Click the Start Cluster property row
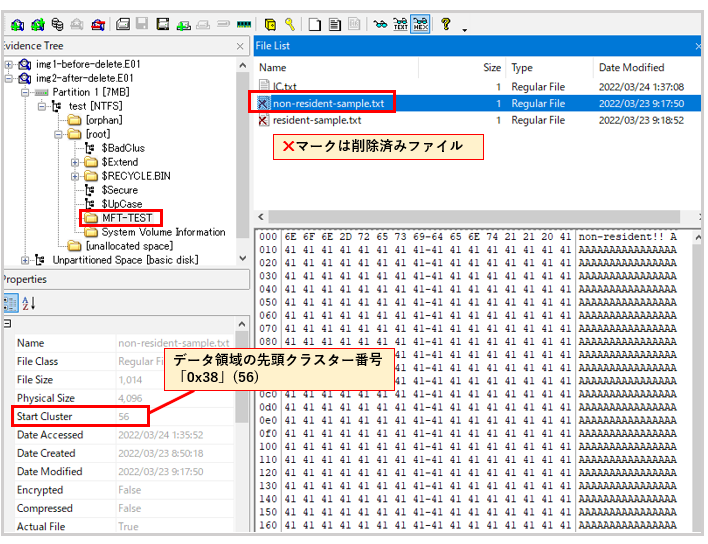Screen dimensions: 708x544 click(x=124, y=416)
